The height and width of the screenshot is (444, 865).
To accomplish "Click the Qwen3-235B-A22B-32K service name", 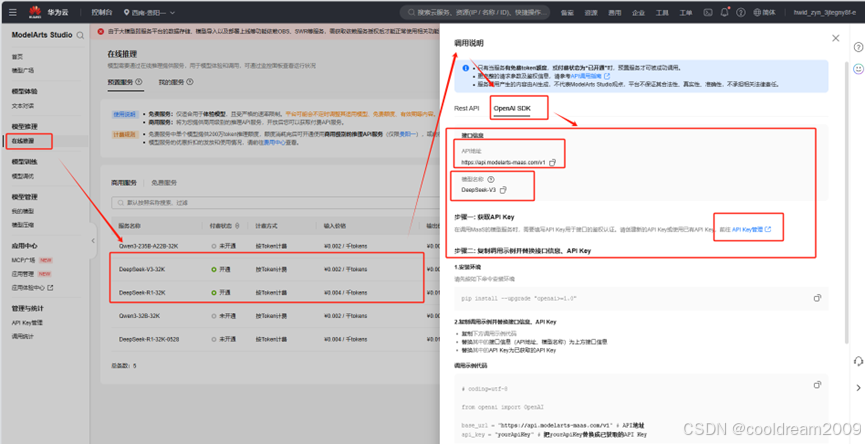I will (x=148, y=246).
